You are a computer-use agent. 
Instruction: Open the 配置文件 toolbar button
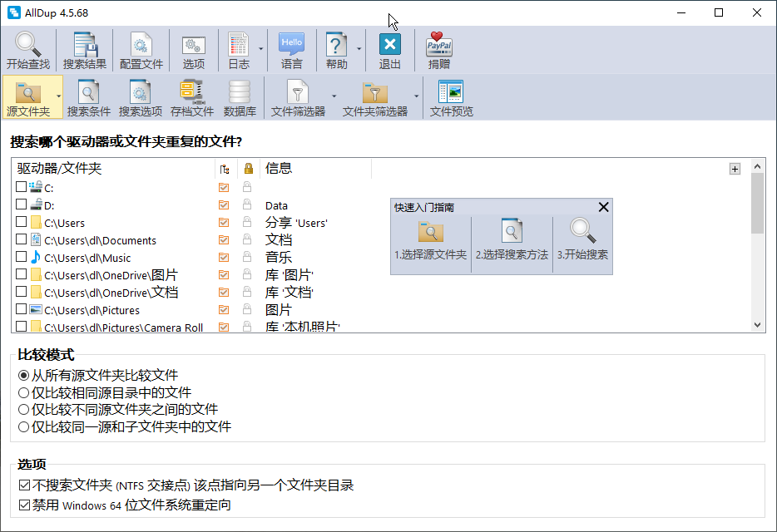click(x=141, y=50)
